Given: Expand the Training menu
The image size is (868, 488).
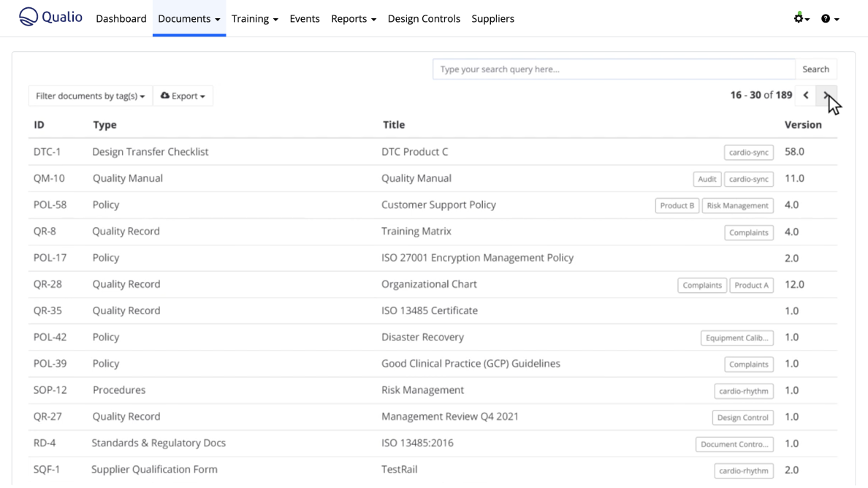Looking at the screenshot, I should click(x=254, y=19).
